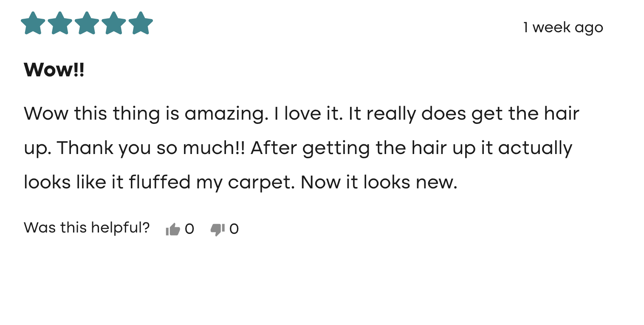Click the count beside the thumbs up

(x=189, y=230)
